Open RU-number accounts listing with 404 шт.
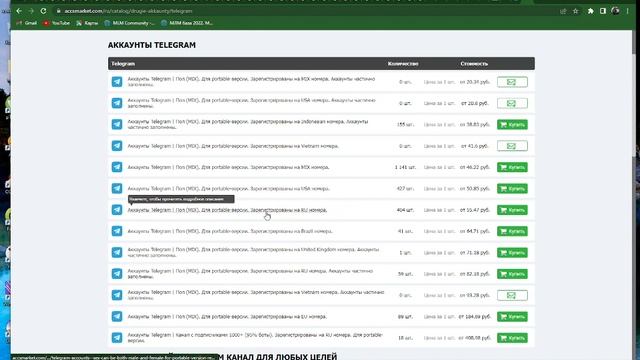The width and height of the screenshot is (640, 360). tap(227, 210)
